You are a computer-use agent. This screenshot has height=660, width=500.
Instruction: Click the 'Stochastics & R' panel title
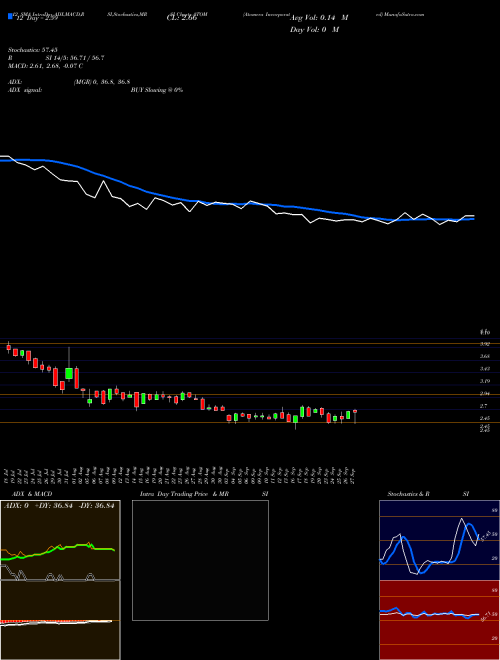[x=408, y=494]
